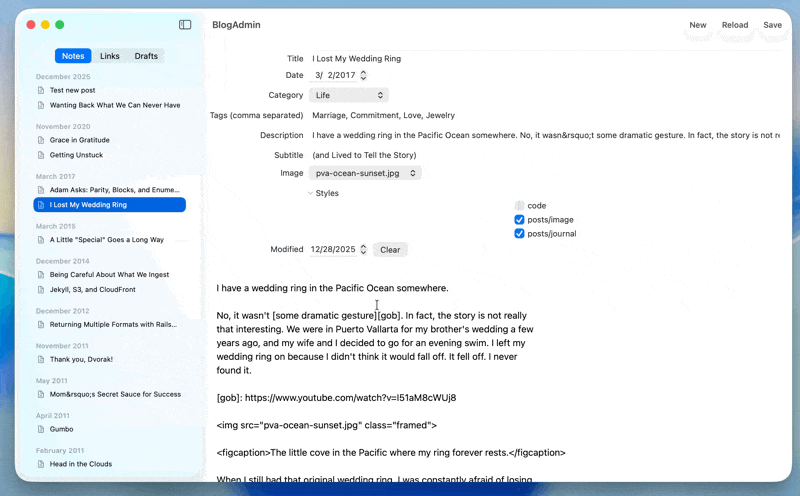Click document icon beside Thank you, Dvorak!
Screen dimensions: 800x496
coord(41,359)
